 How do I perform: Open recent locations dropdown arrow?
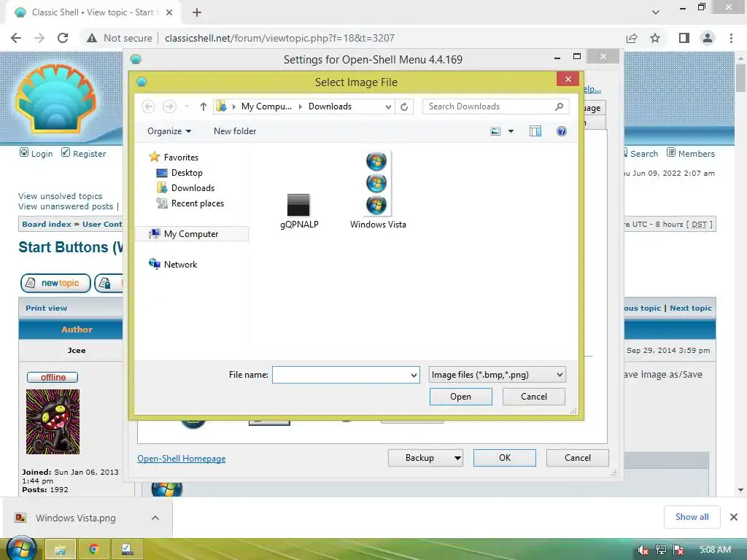coord(187,106)
